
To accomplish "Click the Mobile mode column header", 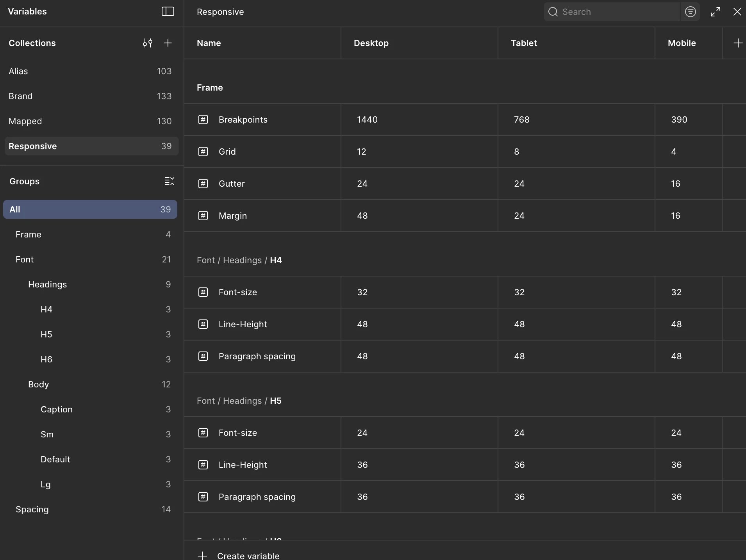I will click(x=689, y=43).
